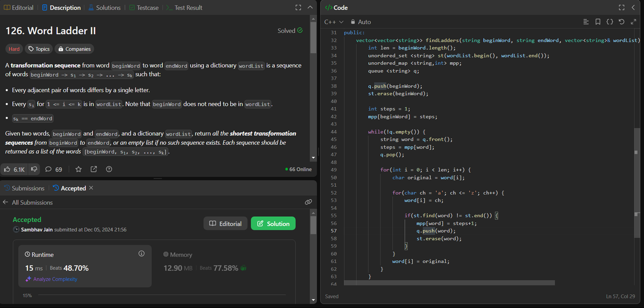Open Editorial button in Accepted panel
The image size is (644, 308).
click(225, 224)
